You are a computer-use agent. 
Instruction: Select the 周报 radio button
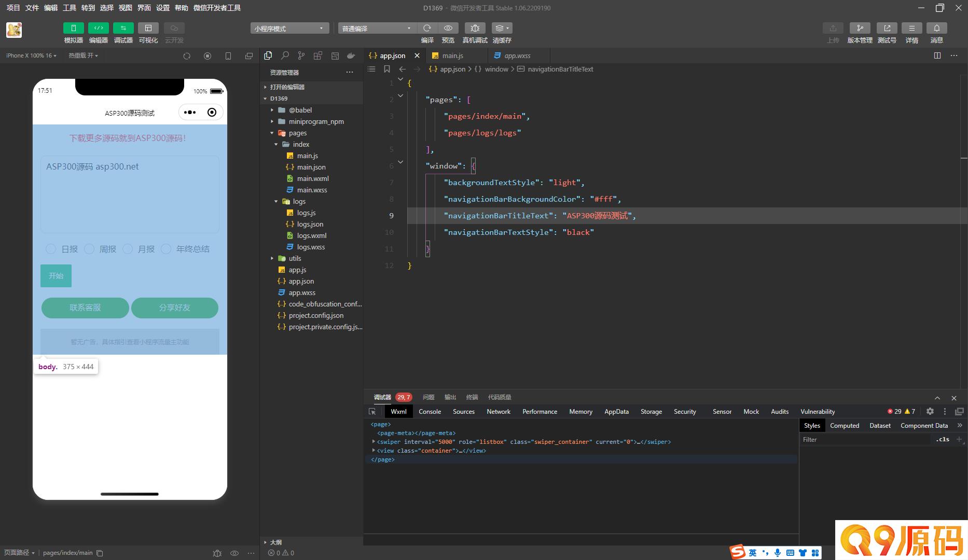point(89,249)
